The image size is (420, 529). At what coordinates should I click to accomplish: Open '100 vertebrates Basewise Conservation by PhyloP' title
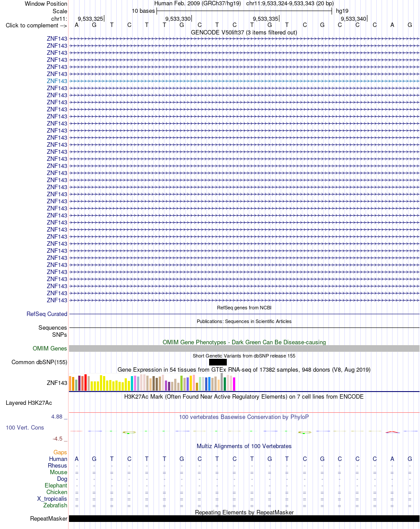[x=244, y=417]
